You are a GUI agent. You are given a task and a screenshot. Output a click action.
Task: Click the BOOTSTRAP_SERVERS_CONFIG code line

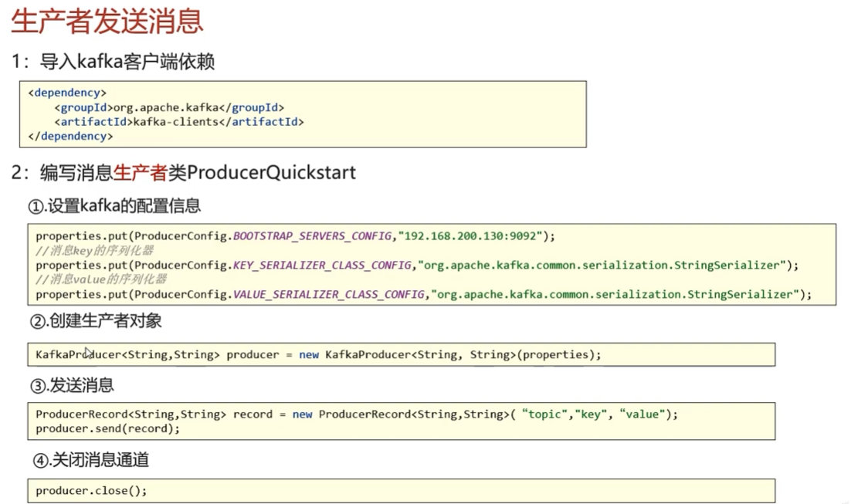(x=295, y=236)
